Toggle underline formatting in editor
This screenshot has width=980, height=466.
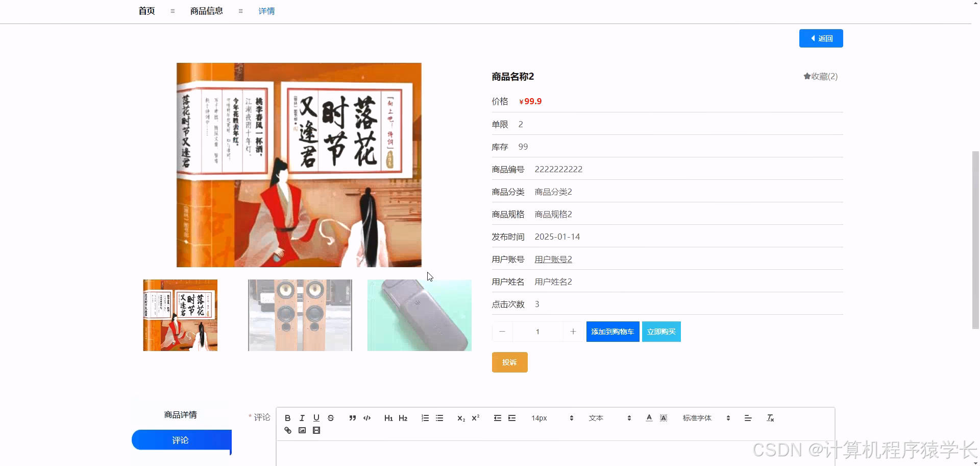coord(316,418)
